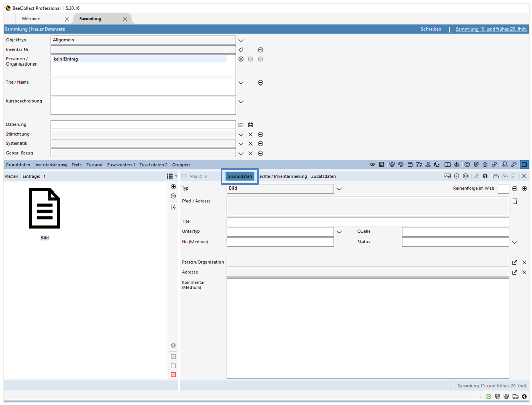Viewport: 532px width, 405px height.
Task: Open Person/Organisation external link icon
Action: [515, 262]
